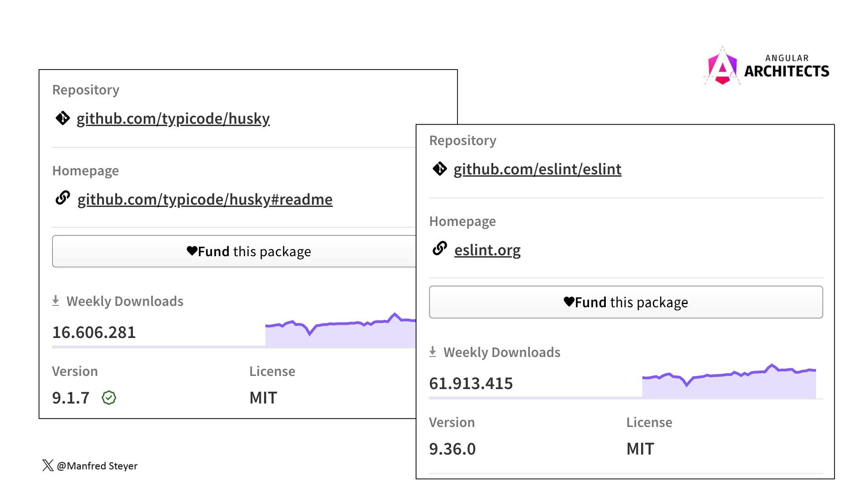This screenshot has width=868, height=488.
Task: Click download icon beside eslint Weekly Downloads
Action: coord(433,352)
